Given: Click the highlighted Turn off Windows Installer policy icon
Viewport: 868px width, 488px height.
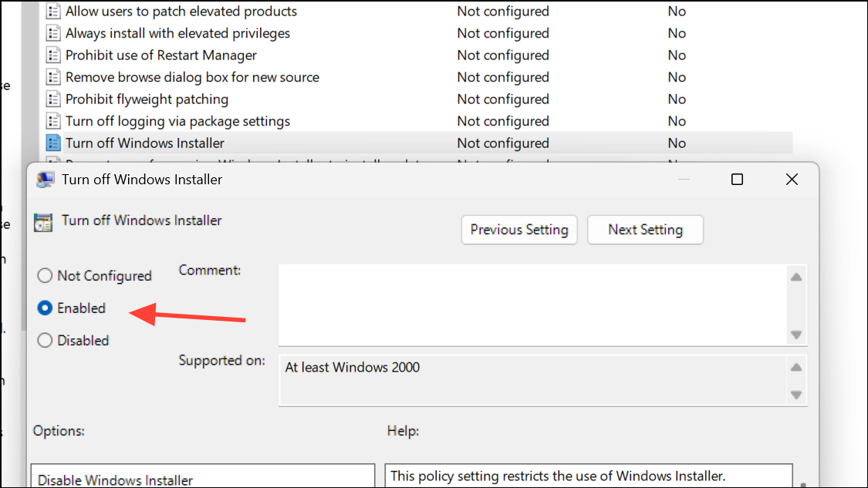Looking at the screenshot, I should pos(53,143).
